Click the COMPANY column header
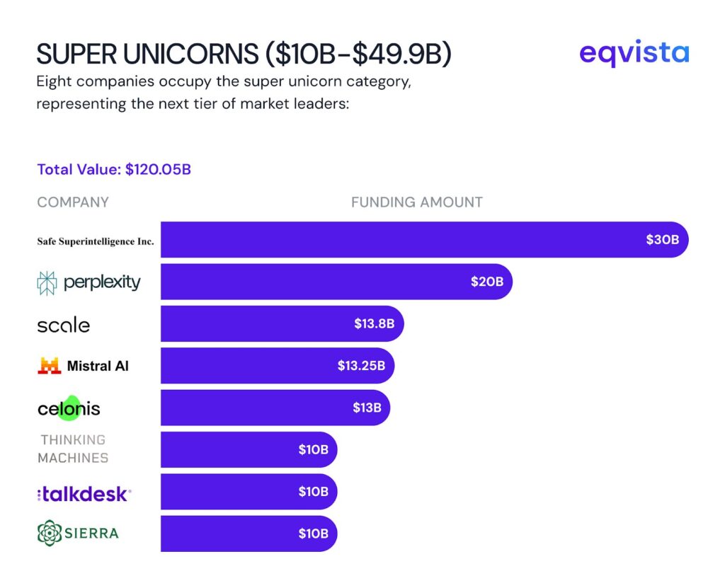725x588 pixels. [x=73, y=202]
